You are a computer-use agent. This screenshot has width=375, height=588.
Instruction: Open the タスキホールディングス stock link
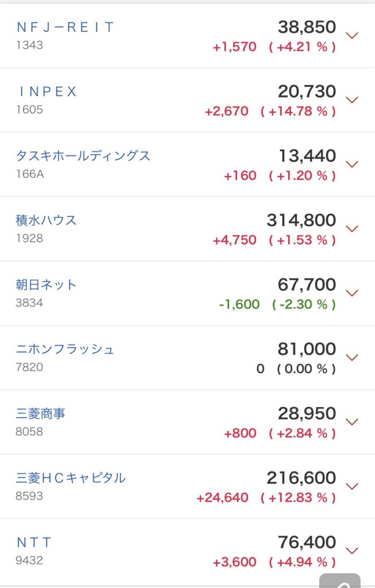[x=83, y=156]
